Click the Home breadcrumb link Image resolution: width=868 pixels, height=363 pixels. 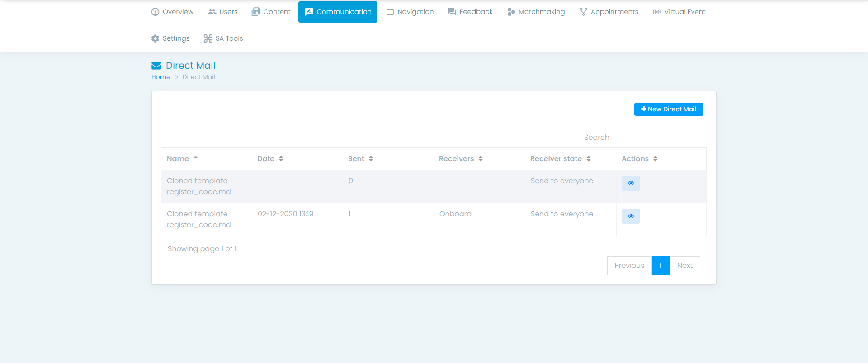click(x=161, y=77)
